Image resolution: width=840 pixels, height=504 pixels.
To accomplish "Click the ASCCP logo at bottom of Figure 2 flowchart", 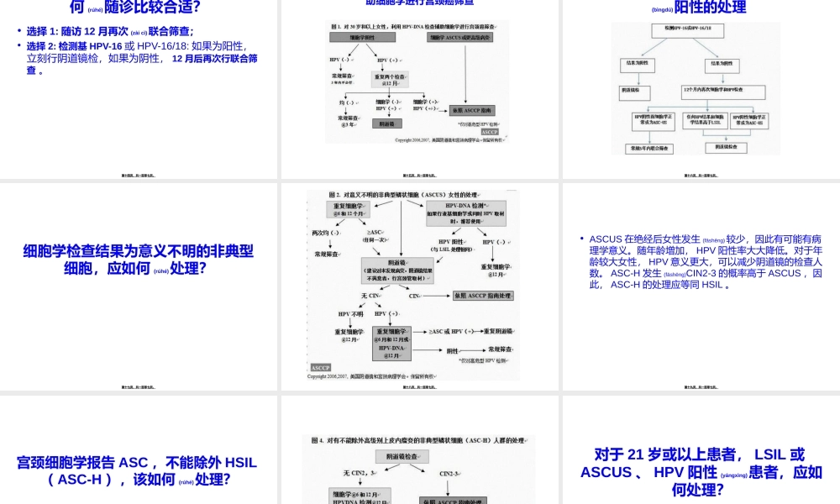I will [321, 367].
